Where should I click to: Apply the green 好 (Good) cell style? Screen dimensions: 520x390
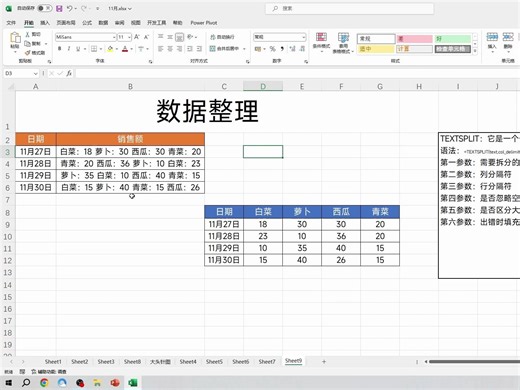453,39
